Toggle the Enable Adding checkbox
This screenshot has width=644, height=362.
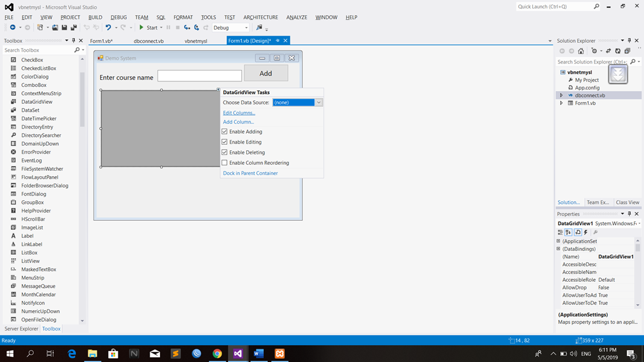225,132
